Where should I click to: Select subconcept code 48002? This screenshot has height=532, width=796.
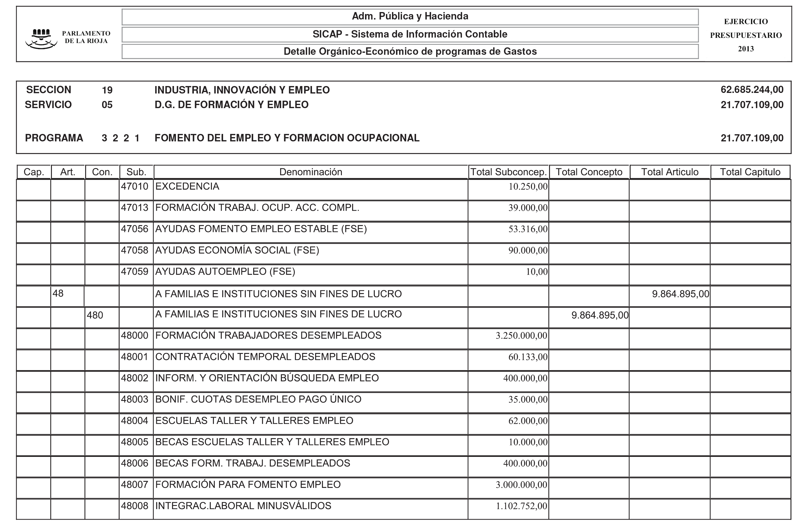[x=135, y=378]
